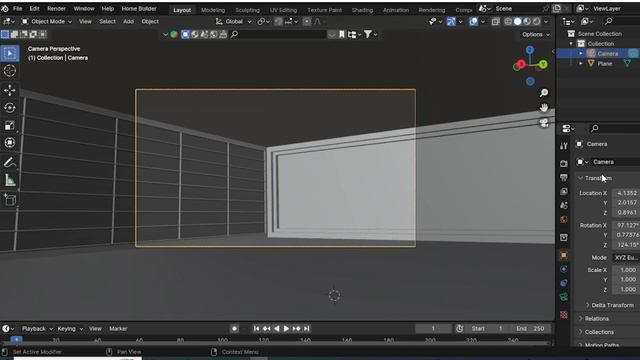
Task: Select the Add Cube tool
Action: tap(10, 200)
